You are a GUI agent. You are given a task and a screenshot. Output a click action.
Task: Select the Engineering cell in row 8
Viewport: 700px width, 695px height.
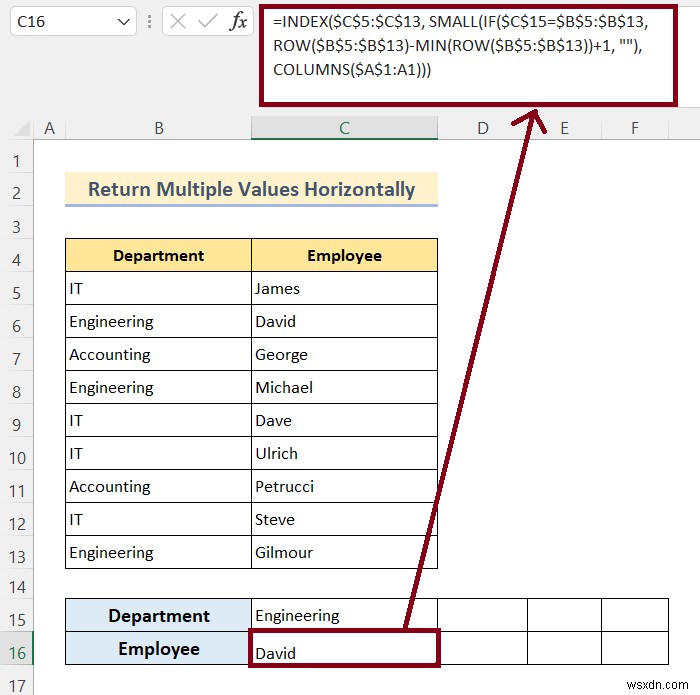click(158, 387)
